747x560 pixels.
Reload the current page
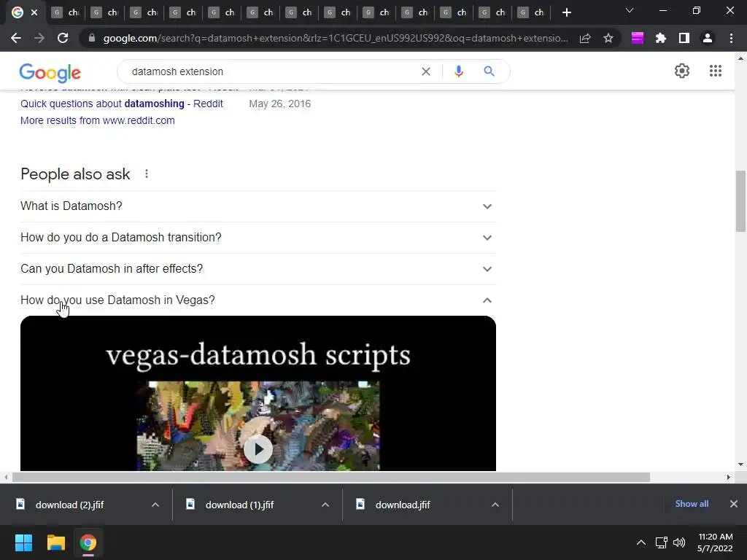coord(63,38)
